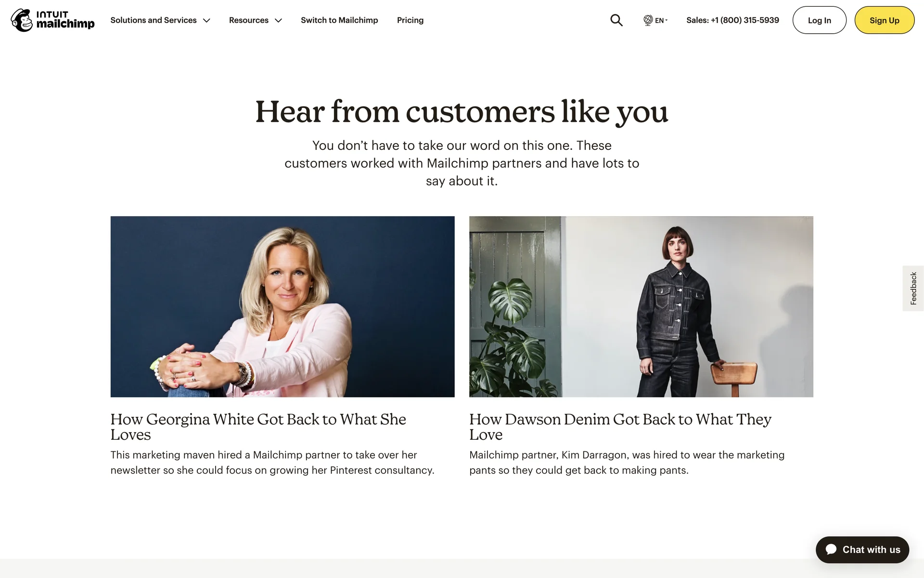Open the Resources menu
The width and height of the screenshot is (924, 578).
click(249, 20)
